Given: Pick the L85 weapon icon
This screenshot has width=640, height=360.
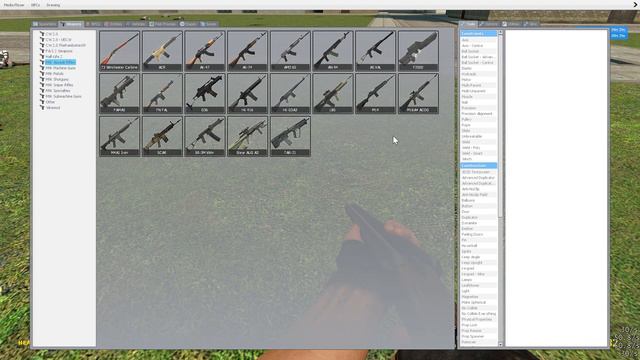Looking at the screenshot, I should (x=333, y=93).
